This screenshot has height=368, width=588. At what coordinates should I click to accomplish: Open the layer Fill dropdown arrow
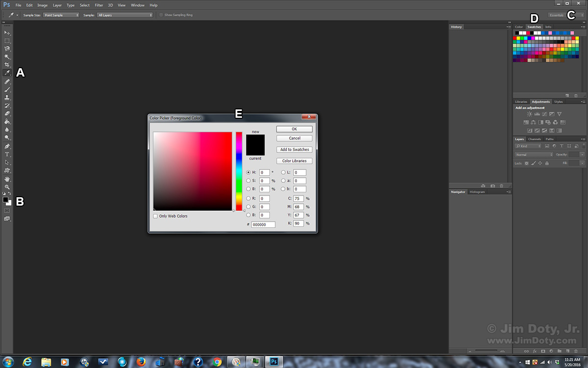[582, 163]
